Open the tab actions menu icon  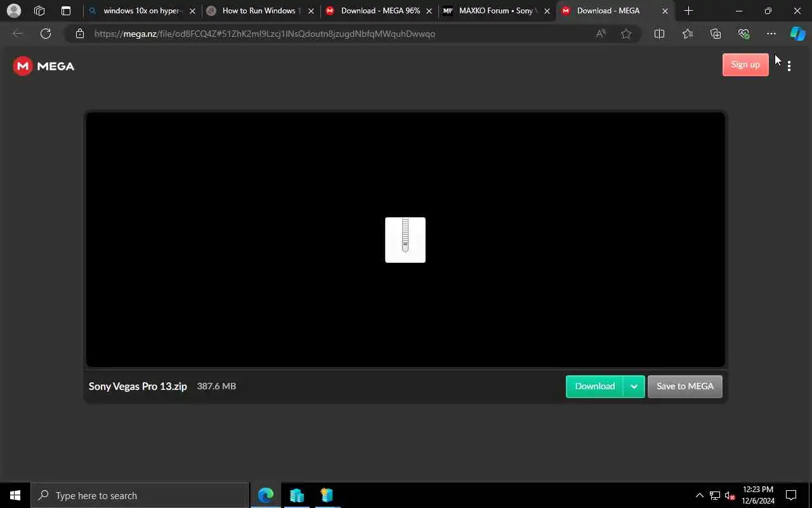[66, 11]
